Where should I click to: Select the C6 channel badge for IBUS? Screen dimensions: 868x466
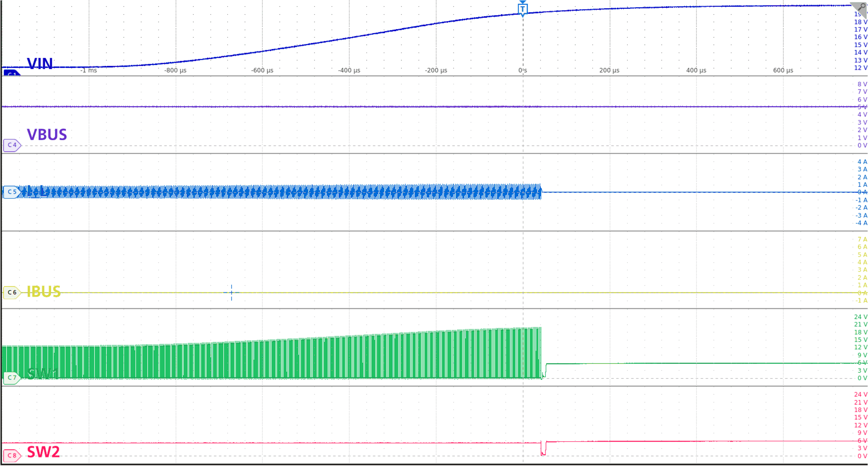point(11,292)
